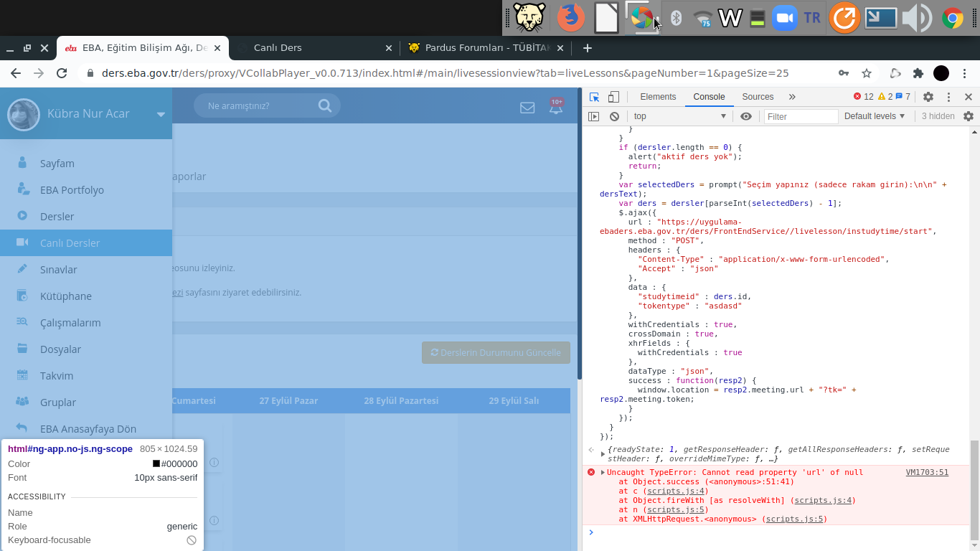
Task: Click the EBA search magnifier
Action: [x=325, y=105]
